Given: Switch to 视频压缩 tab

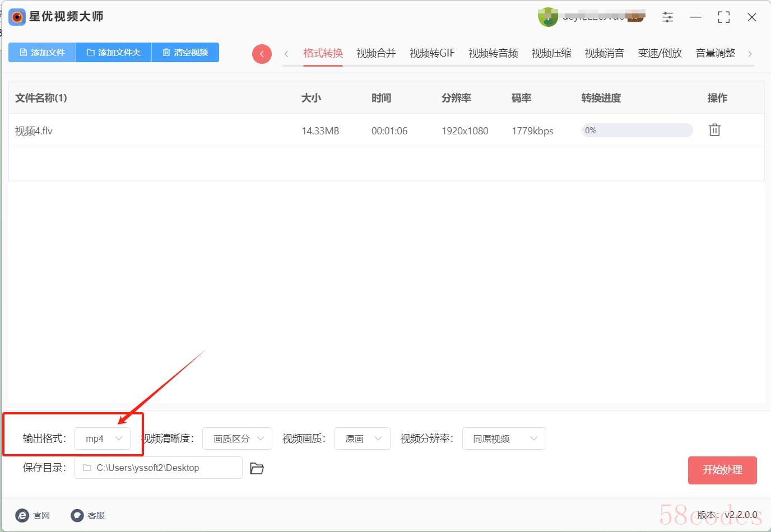Looking at the screenshot, I should pos(551,53).
